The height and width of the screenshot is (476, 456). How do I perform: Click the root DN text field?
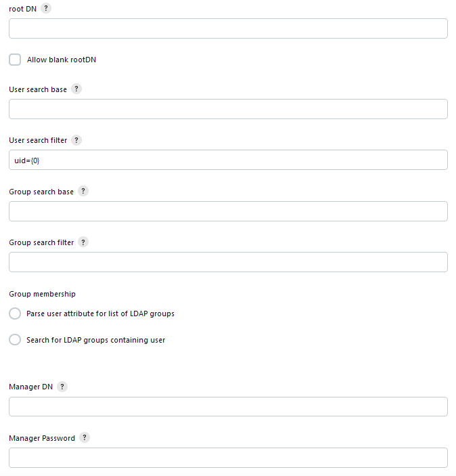pyautogui.click(x=228, y=28)
